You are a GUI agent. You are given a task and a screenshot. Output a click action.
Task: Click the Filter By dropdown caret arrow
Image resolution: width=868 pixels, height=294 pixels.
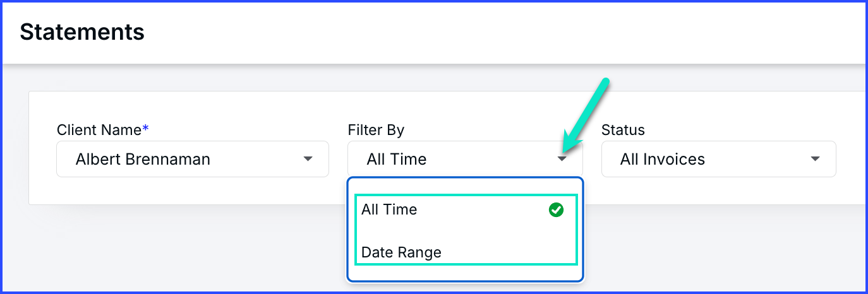pyautogui.click(x=562, y=159)
